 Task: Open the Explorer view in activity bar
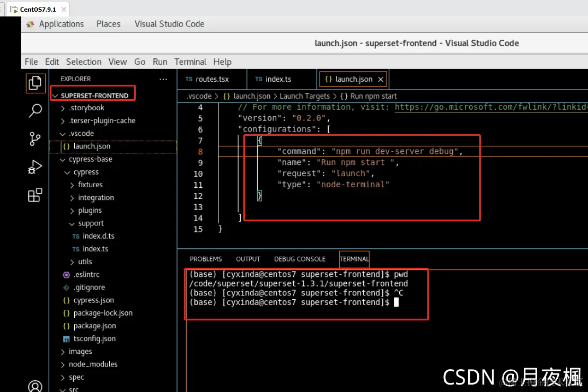click(35, 83)
